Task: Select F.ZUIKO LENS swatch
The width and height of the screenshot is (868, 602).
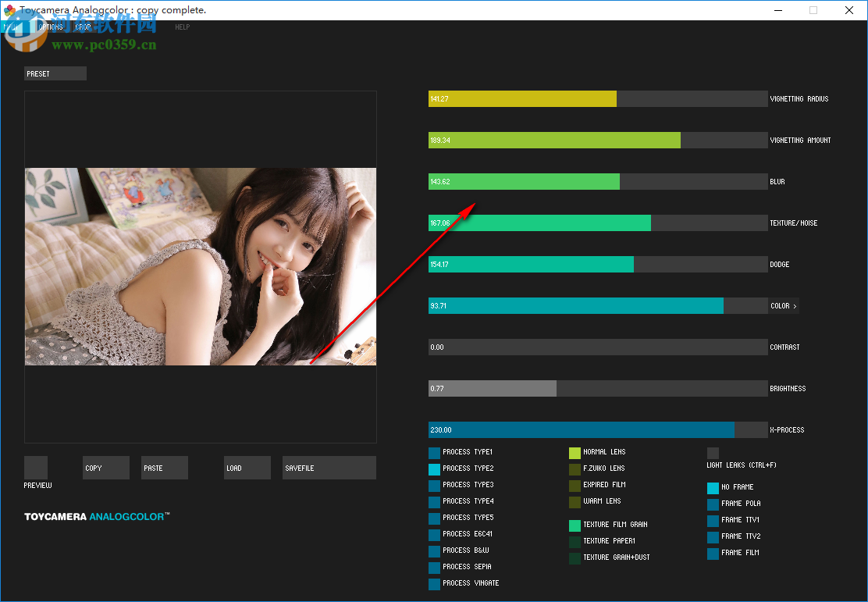Action: tap(575, 469)
